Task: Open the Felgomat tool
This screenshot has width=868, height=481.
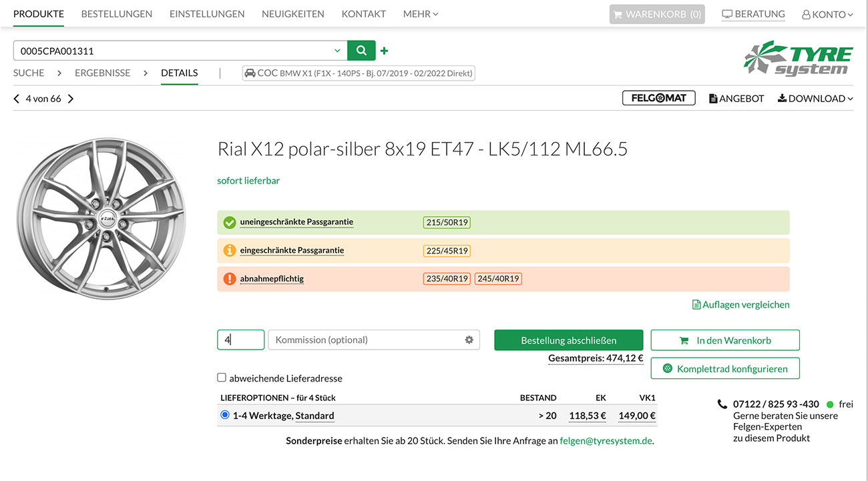Action: click(659, 98)
